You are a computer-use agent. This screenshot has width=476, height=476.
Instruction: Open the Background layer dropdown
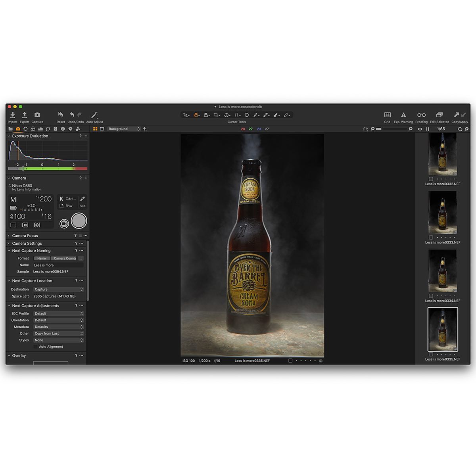pyautogui.click(x=124, y=129)
